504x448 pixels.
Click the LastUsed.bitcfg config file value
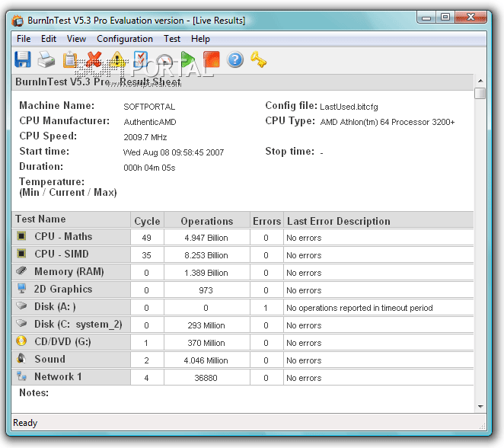coord(349,107)
